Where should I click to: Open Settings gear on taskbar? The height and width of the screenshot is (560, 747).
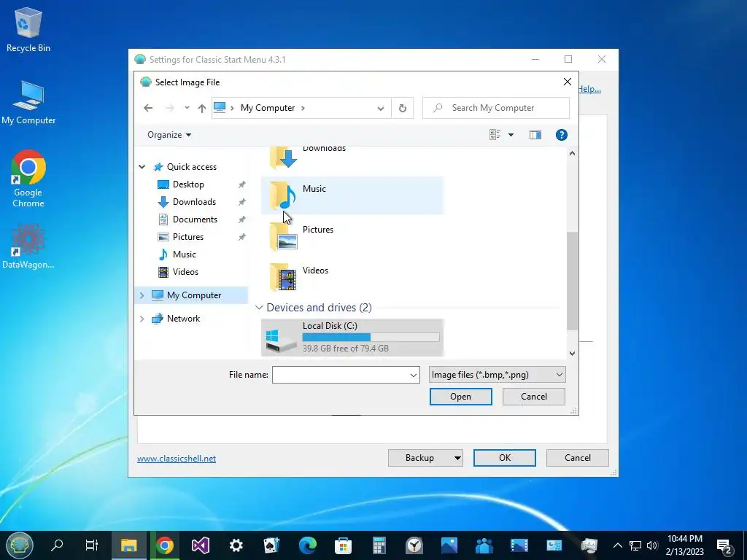(236, 545)
